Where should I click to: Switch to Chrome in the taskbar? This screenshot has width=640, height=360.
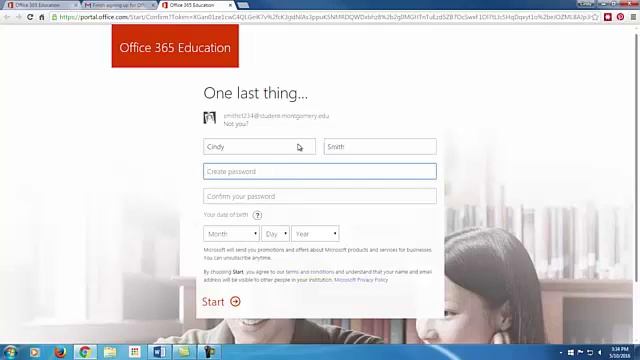[x=85, y=352]
